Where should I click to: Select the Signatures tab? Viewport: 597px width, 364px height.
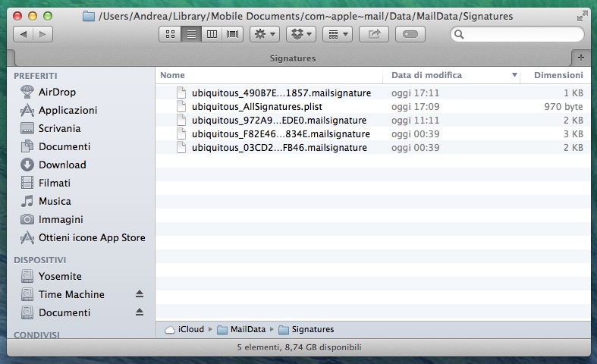coord(292,58)
